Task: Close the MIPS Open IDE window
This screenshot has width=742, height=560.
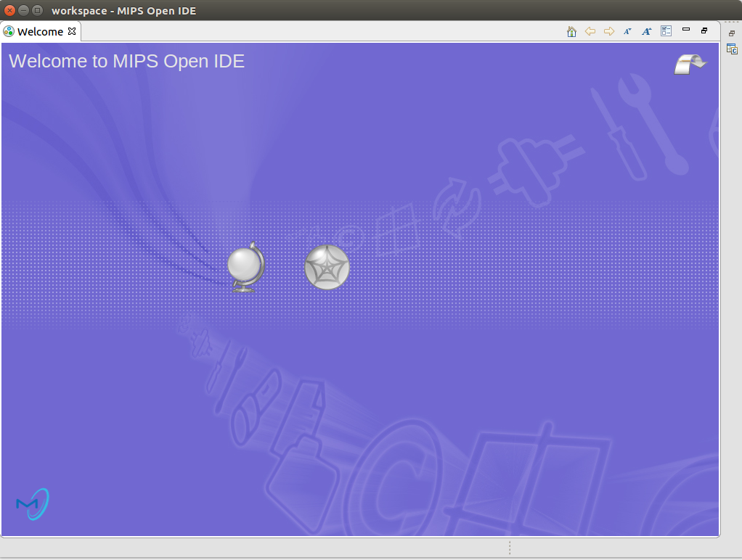Action: (x=9, y=10)
